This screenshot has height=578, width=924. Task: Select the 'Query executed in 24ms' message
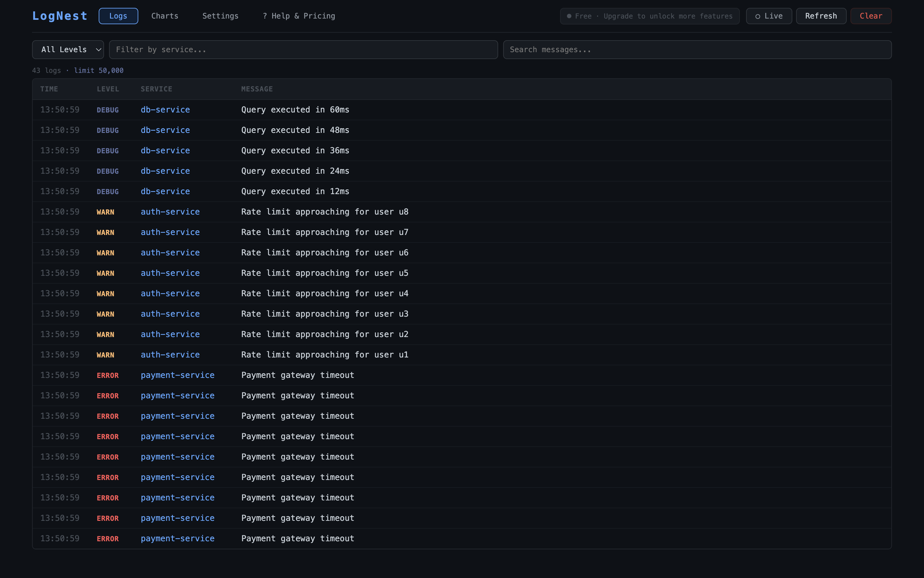(295, 171)
